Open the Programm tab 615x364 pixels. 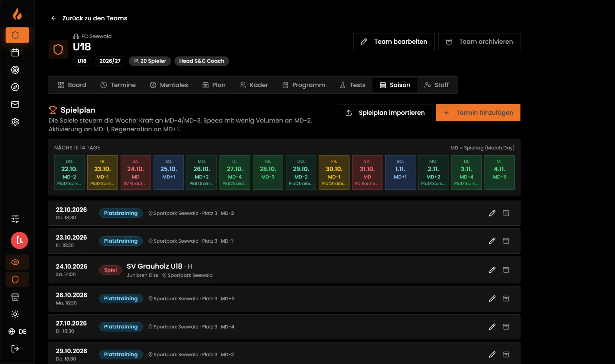304,85
